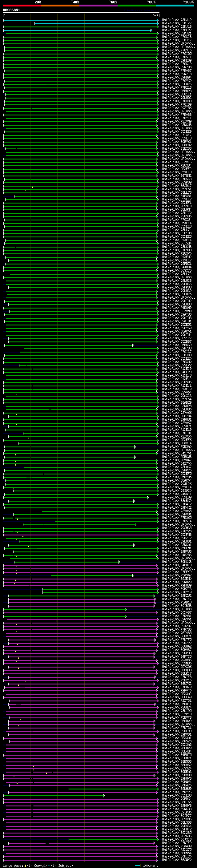Image resolution: width=197 pixels, height=868 pixels.
Task: Select the label UniRef100_A7QID9
Action: [177, 104]
